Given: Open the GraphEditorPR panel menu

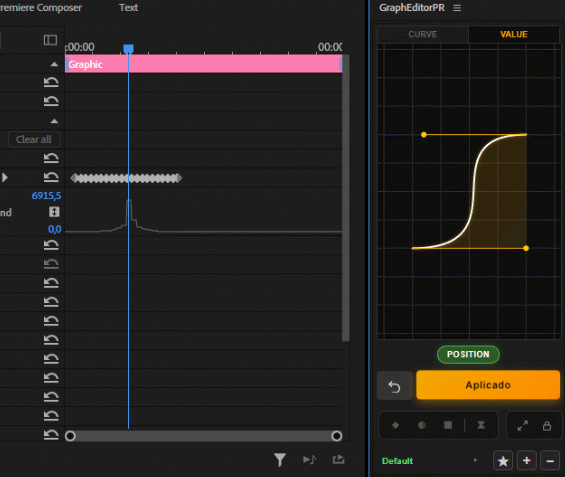Looking at the screenshot, I should (x=457, y=8).
